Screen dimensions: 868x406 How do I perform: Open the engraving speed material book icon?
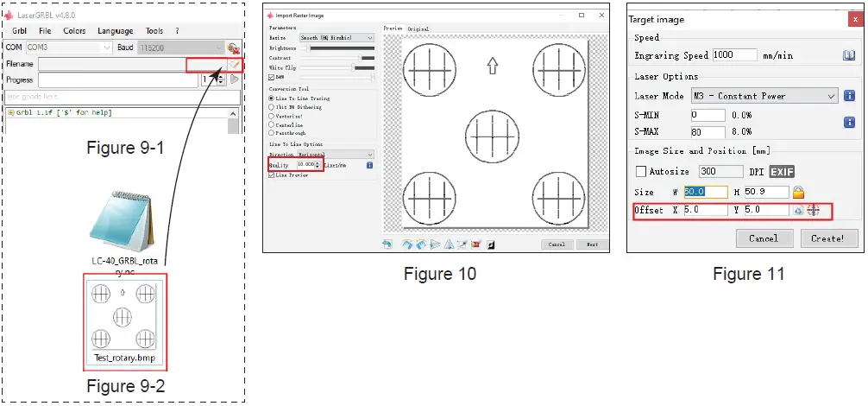click(x=849, y=55)
